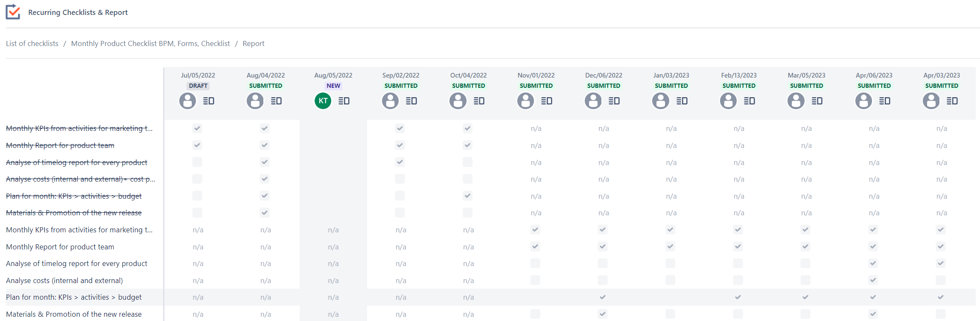This screenshot has width=980, height=321.
Task: Click active Plan for month row label
Action: pos(74,297)
